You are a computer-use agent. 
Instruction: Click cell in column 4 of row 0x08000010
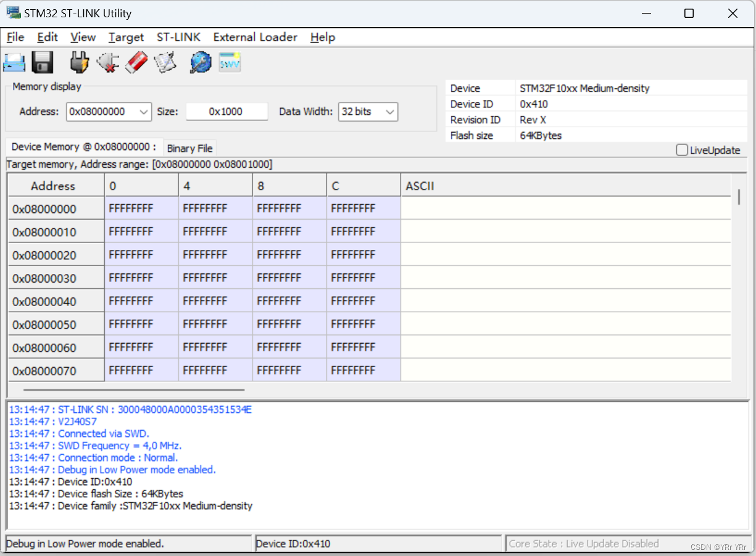tap(216, 232)
